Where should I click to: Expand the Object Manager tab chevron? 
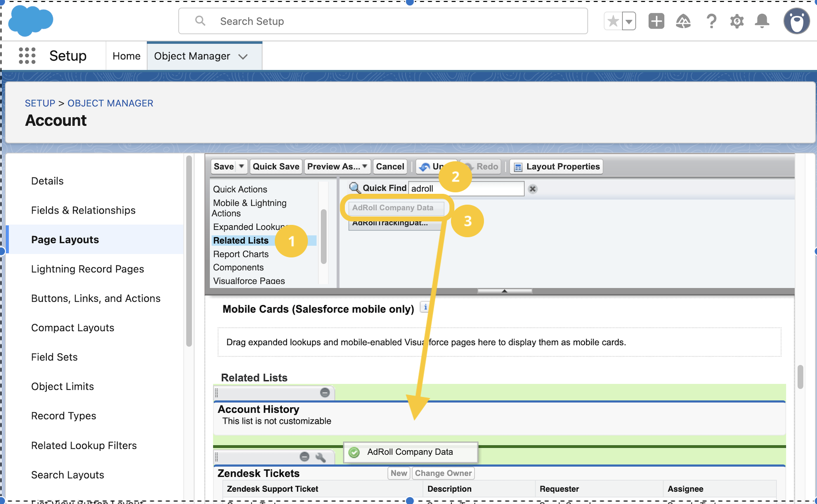(x=243, y=57)
